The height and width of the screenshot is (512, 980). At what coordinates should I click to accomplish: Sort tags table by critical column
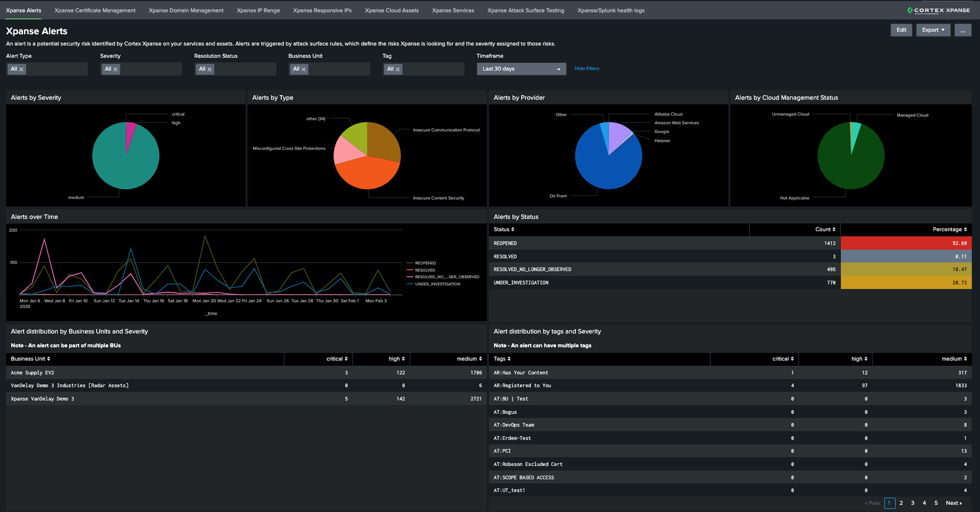(783, 359)
